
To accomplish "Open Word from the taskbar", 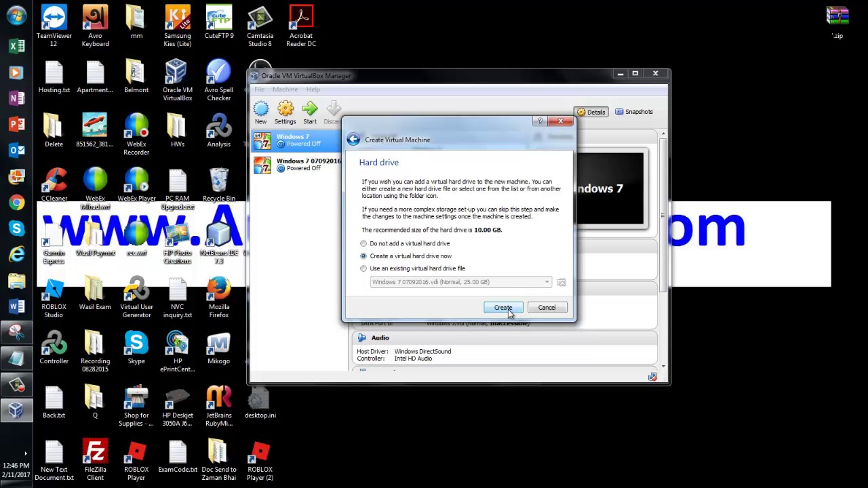I will (x=16, y=306).
